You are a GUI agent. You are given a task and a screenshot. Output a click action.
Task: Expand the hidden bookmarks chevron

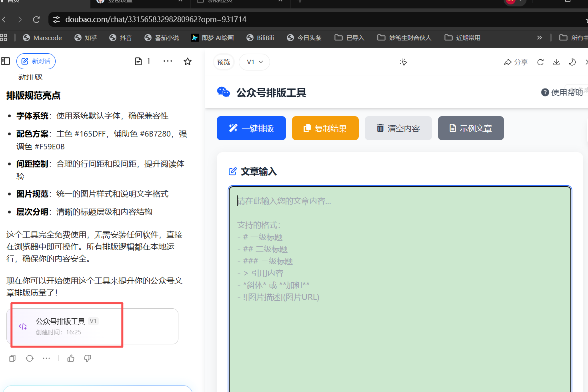pos(539,37)
